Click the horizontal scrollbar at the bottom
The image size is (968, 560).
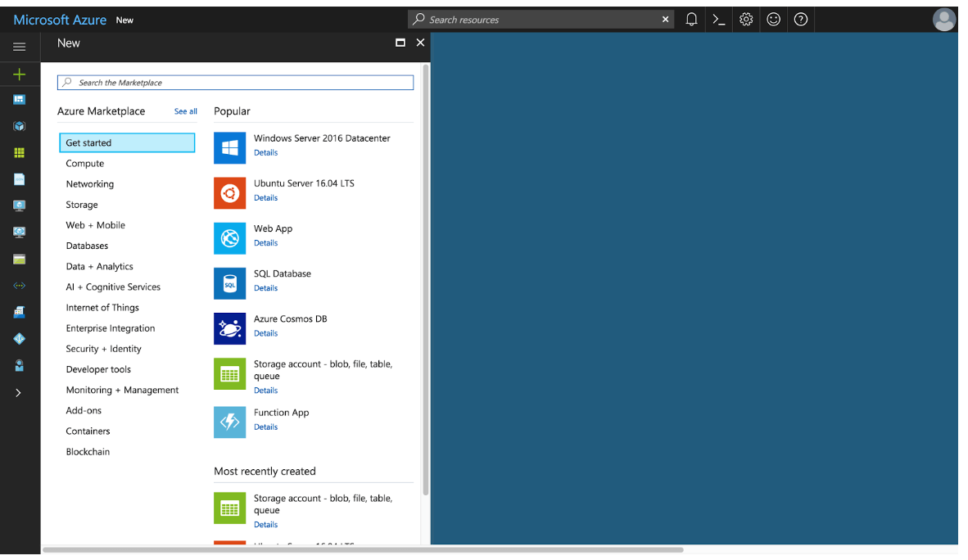pyautogui.click(x=362, y=549)
